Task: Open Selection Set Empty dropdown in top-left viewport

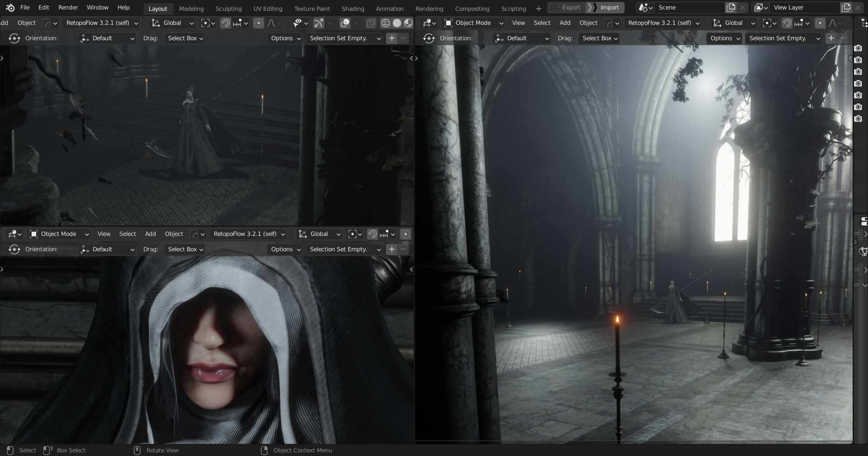Action: (344, 38)
